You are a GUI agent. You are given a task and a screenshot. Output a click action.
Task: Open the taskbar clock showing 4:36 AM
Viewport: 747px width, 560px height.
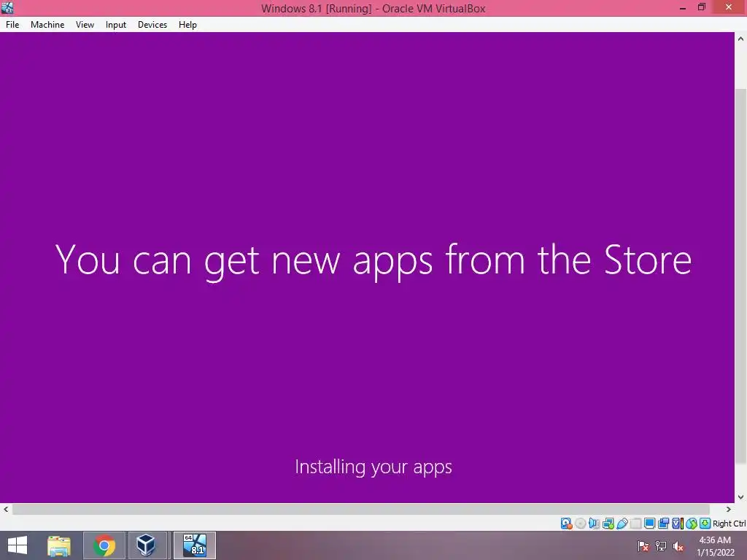(715, 546)
